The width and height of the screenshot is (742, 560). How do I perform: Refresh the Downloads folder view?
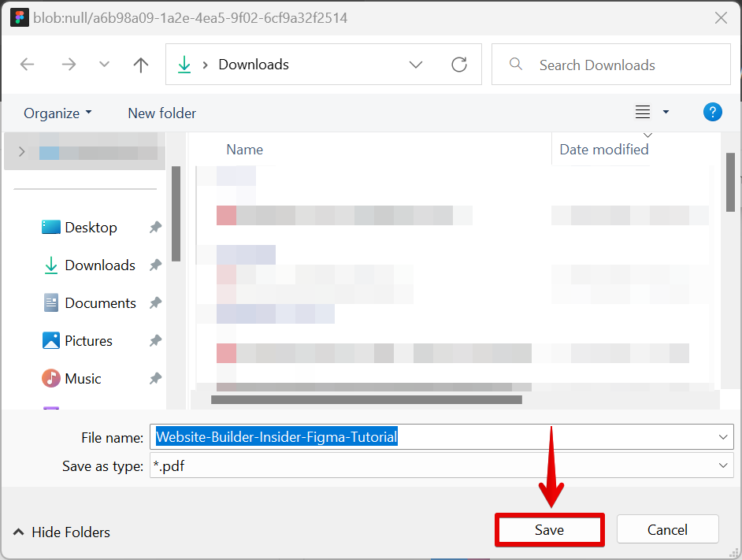[459, 65]
